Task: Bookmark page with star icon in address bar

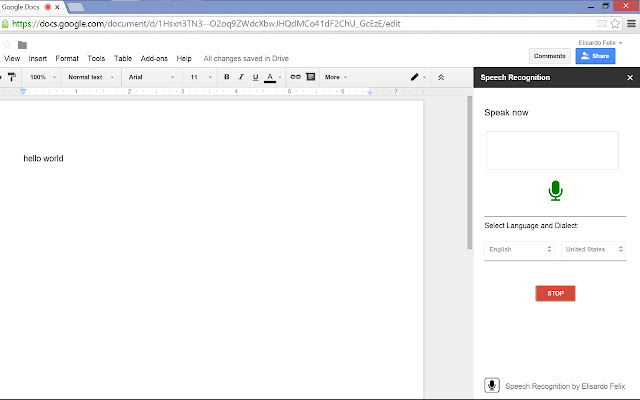Action: pos(615,24)
